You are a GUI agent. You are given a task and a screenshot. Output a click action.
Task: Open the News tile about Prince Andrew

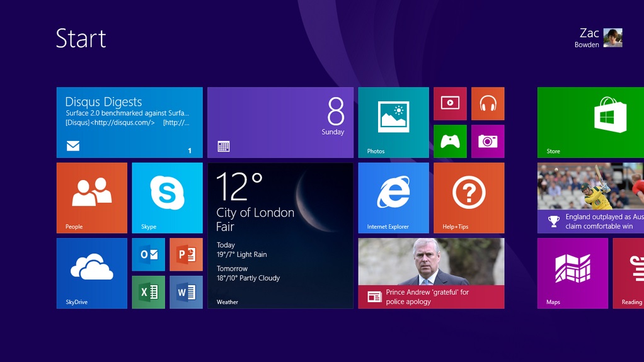[431, 273]
